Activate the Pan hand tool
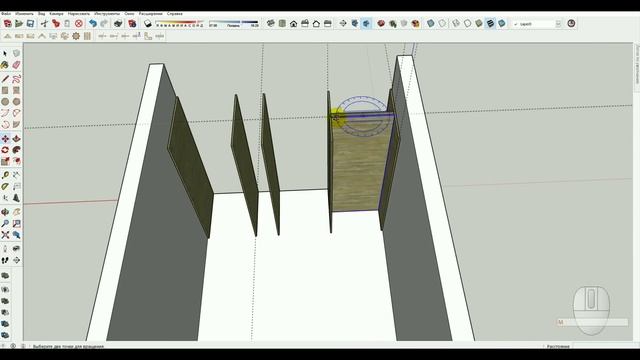 (16, 212)
